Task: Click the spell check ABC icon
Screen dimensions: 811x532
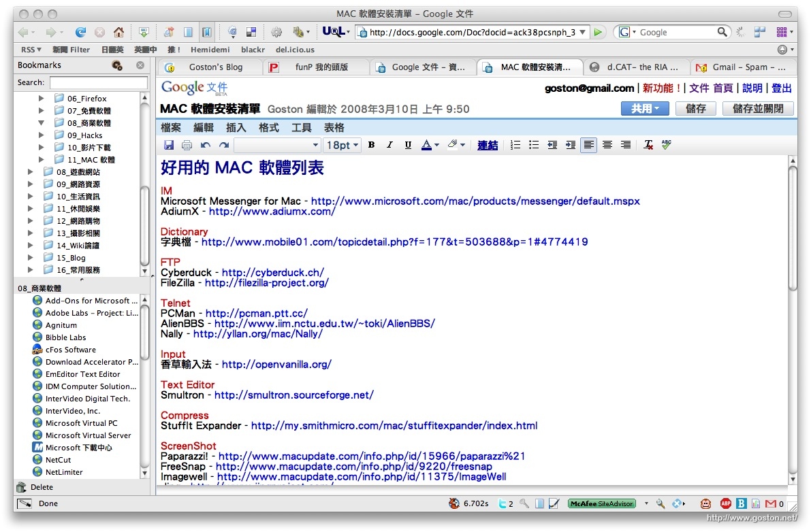Action: point(666,145)
